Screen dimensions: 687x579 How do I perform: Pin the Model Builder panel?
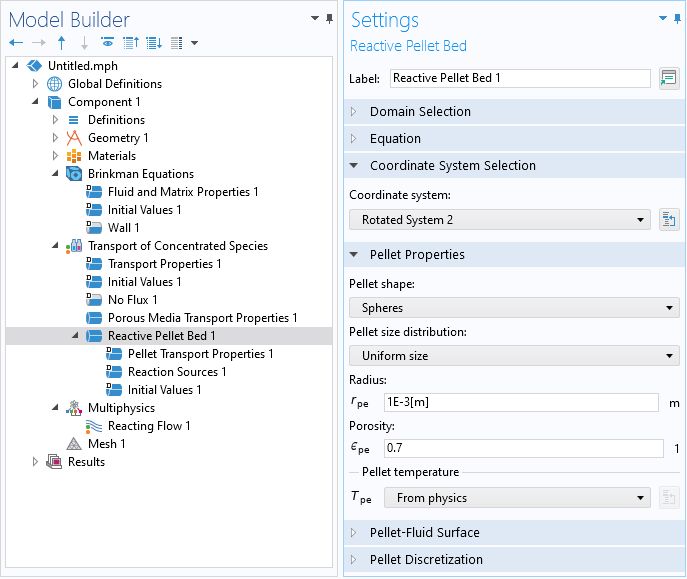click(x=330, y=19)
